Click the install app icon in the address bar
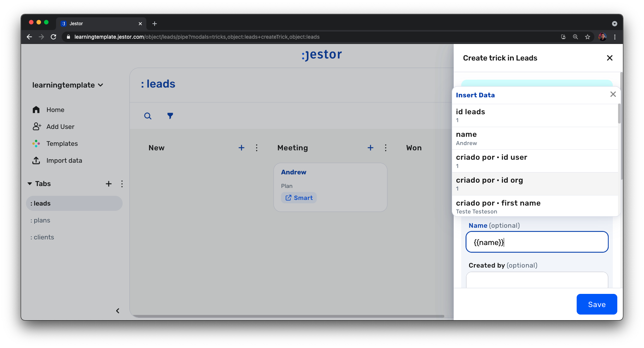Viewport: 644px width, 348px height. coord(563,37)
